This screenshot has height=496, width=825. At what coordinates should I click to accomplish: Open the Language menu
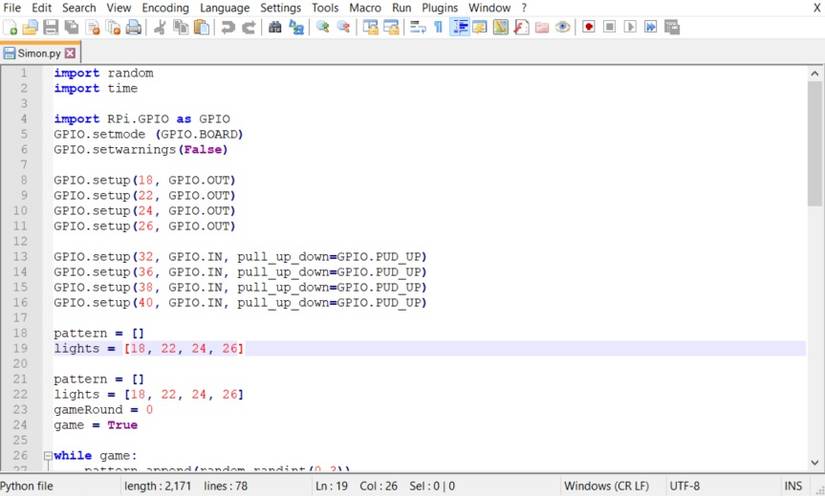coord(225,8)
